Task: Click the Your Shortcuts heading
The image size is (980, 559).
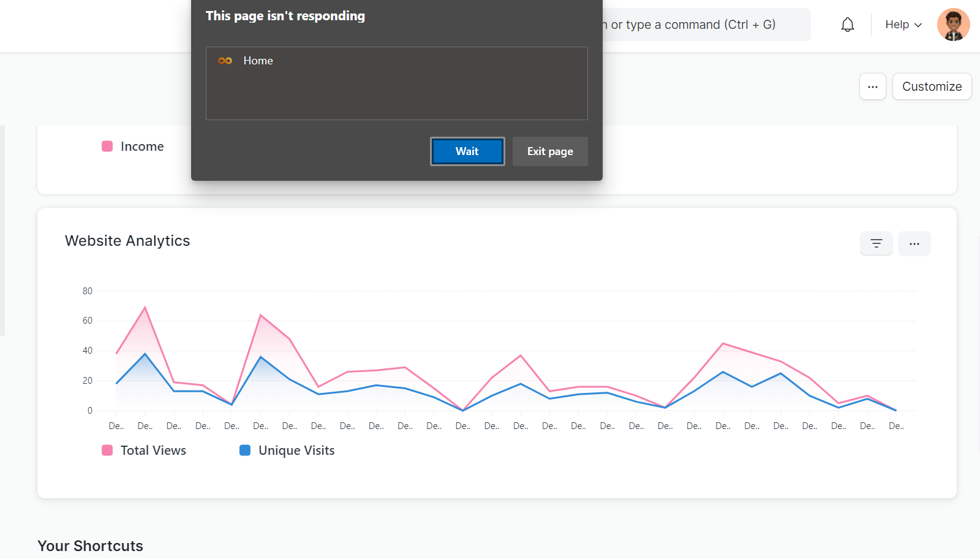Action: click(90, 546)
